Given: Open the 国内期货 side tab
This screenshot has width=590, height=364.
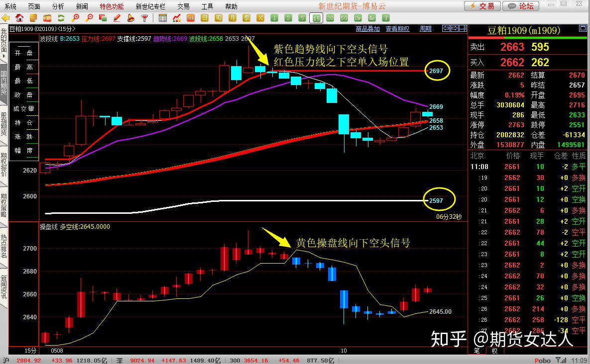Looking at the screenshot, I should (4, 83).
